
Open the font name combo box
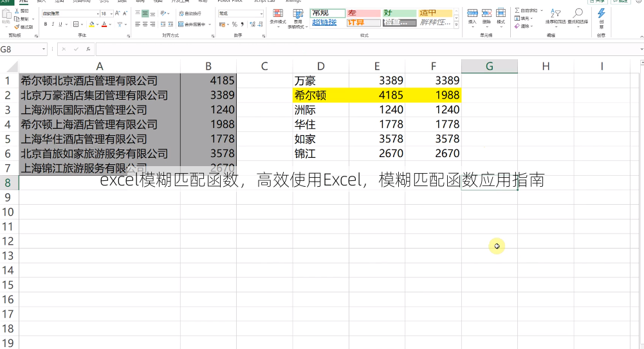click(x=70, y=14)
